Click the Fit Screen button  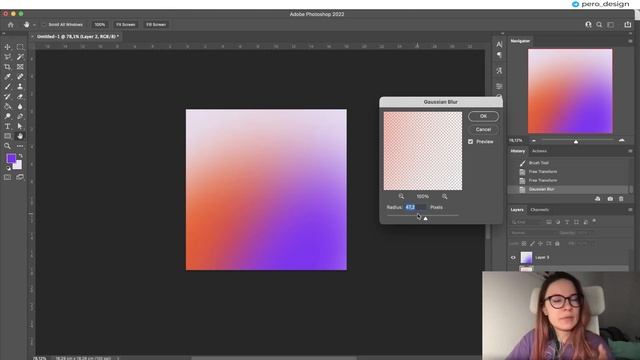[x=125, y=24]
